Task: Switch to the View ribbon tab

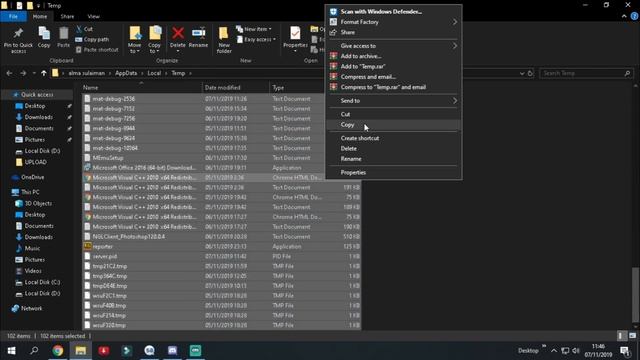Action: point(93,16)
